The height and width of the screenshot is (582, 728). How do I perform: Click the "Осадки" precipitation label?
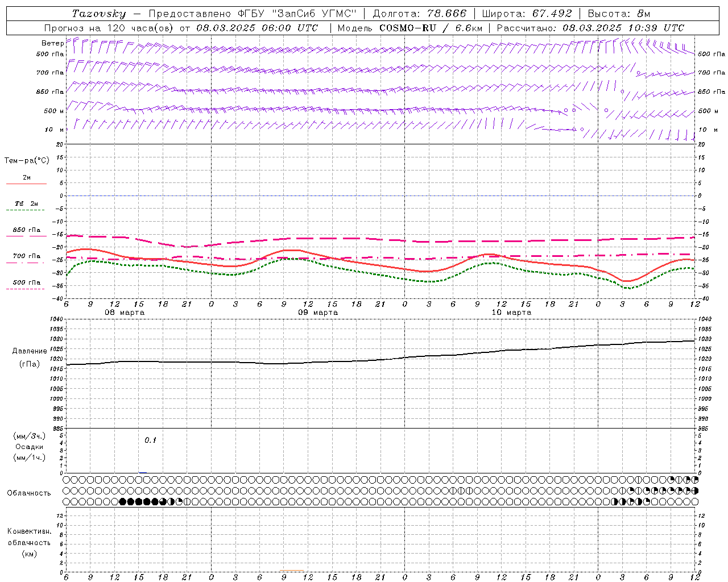(x=30, y=447)
